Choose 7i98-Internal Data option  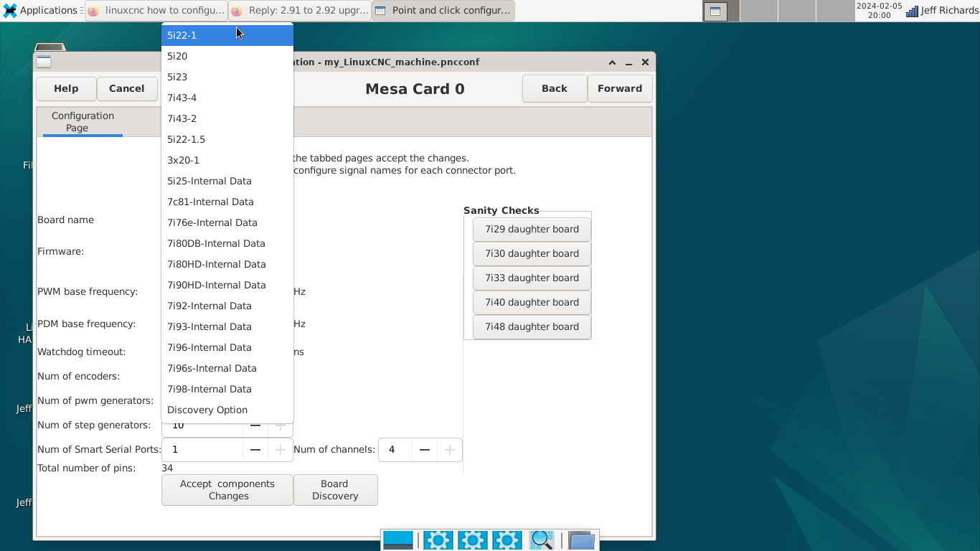coord(227,389)
